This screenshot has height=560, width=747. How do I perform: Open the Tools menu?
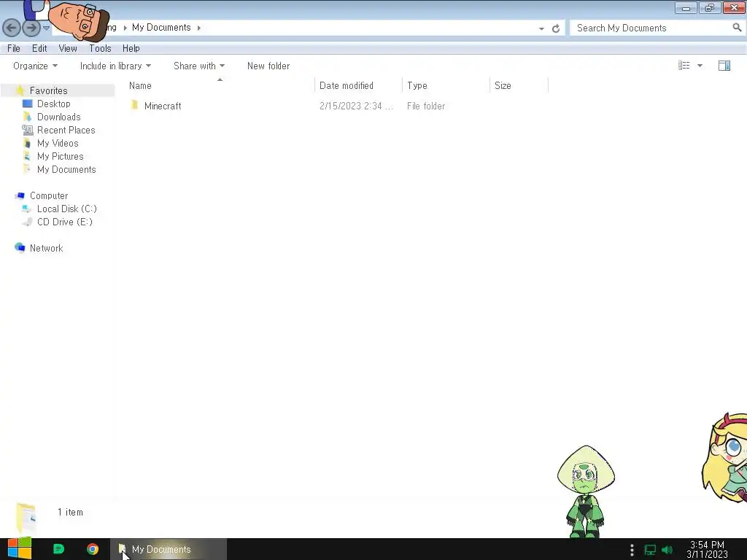[100, 48]
